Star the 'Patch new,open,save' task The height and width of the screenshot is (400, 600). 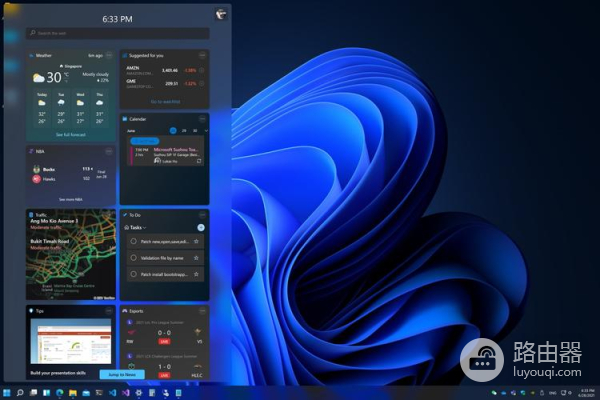click(196, 242)
